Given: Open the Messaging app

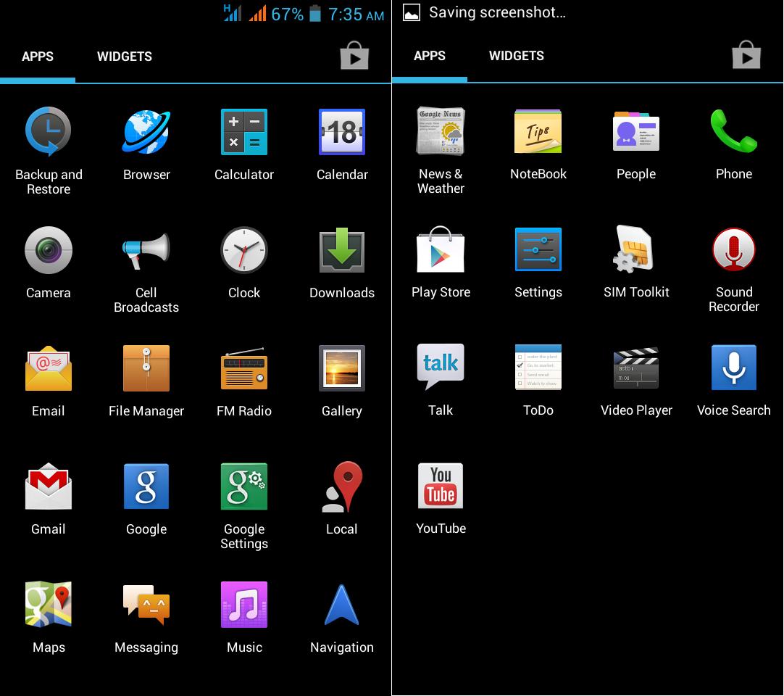Looking at the screenshot, I should (146, 605).
